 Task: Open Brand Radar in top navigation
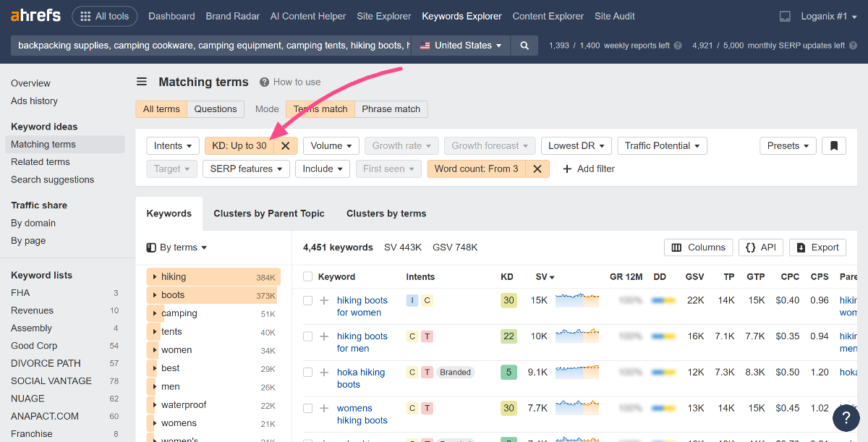coord(233,16)
